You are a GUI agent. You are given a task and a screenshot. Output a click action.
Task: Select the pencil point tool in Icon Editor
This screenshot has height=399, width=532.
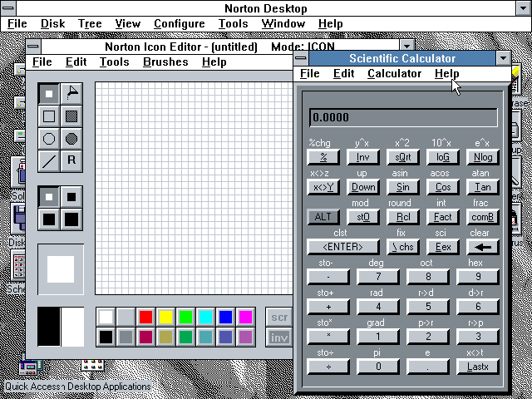49,94
